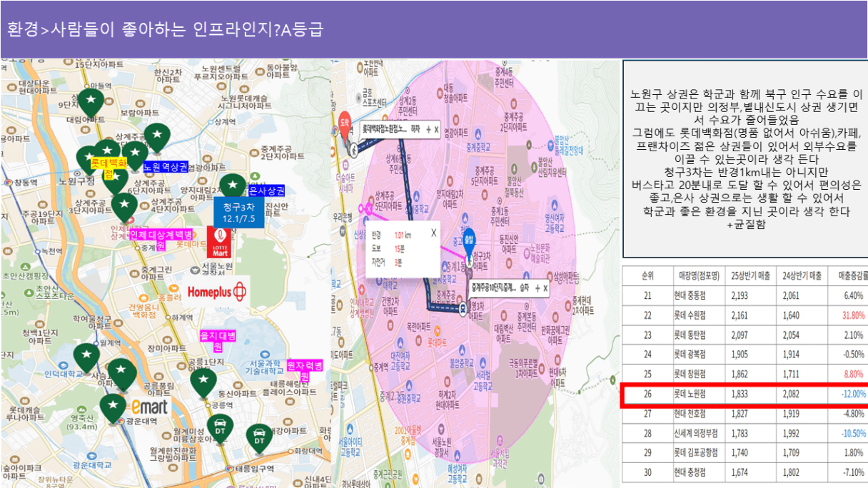Select the 롯데 창원점 cell

pyautogui.click(x=700, y=374)
